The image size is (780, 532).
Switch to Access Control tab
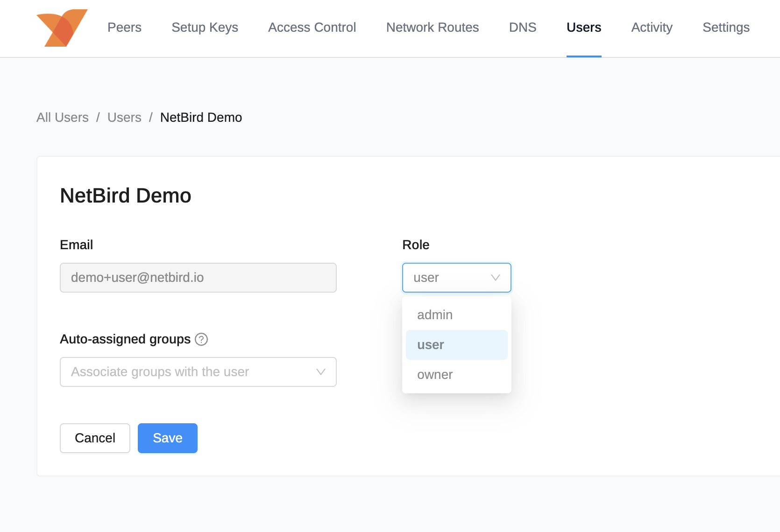pos(312,28)
